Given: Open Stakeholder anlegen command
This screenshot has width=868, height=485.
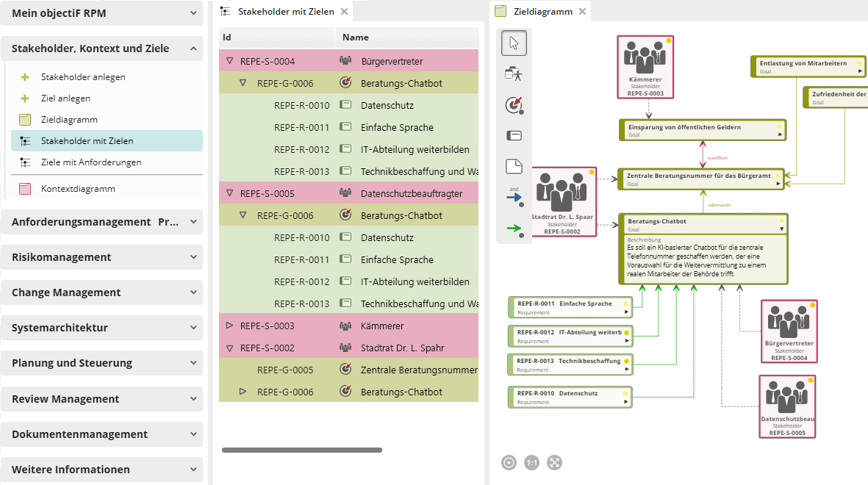Looking at the screenshot, I should click(83, 77).
